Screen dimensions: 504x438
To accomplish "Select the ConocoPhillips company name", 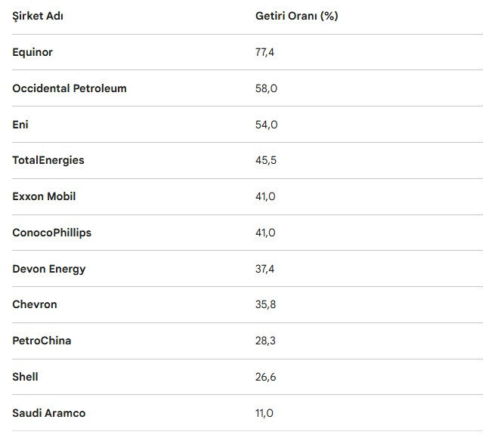I will (51, 233).
